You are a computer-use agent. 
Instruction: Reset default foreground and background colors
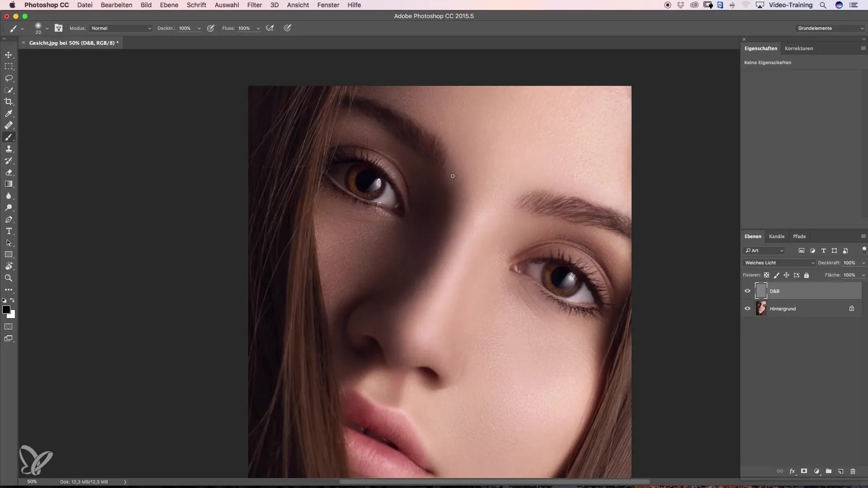point(4,300)
